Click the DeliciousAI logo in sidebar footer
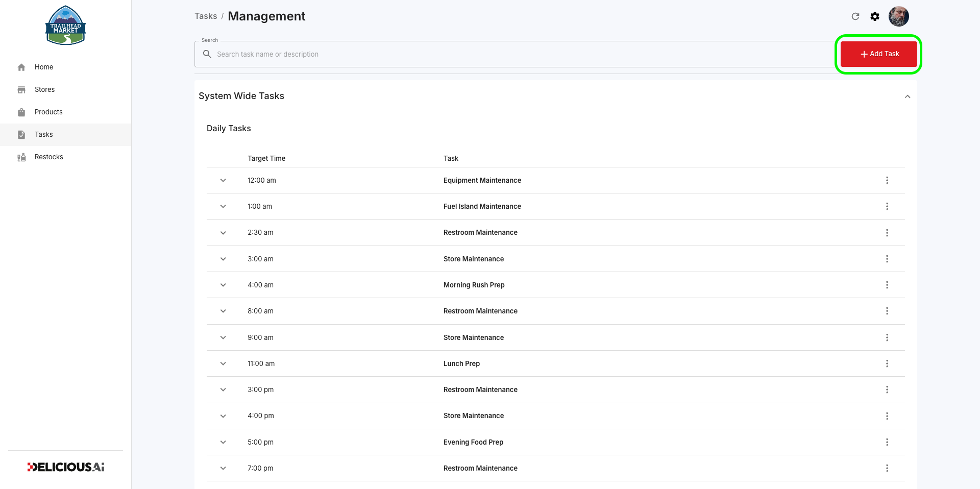This screenshot has width=980, height=489. click(x=65, y=467)
